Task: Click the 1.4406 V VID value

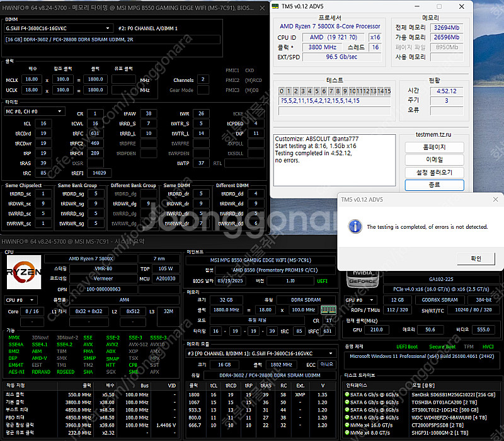Action: coord(166,425)
